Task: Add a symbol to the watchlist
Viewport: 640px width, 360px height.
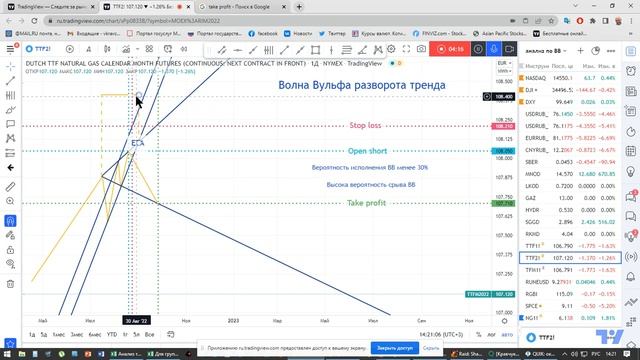Action: (580, 51)
